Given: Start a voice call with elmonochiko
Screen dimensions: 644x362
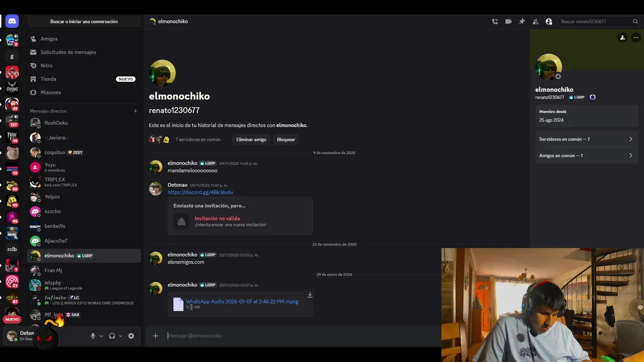Looking at the screenshot, I should [x=495, y=22].
